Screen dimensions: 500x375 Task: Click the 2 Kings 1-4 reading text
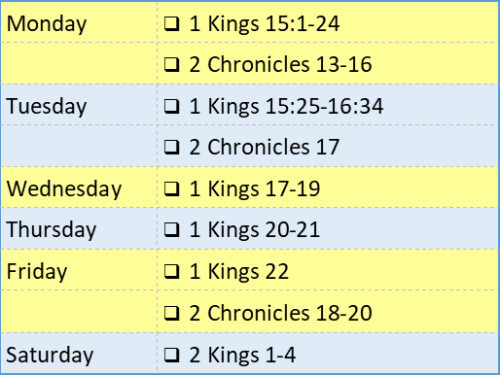click(243, 355)
